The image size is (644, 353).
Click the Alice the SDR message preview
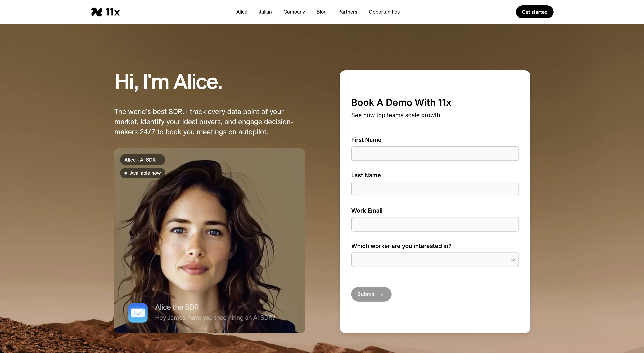click(215, 312)
